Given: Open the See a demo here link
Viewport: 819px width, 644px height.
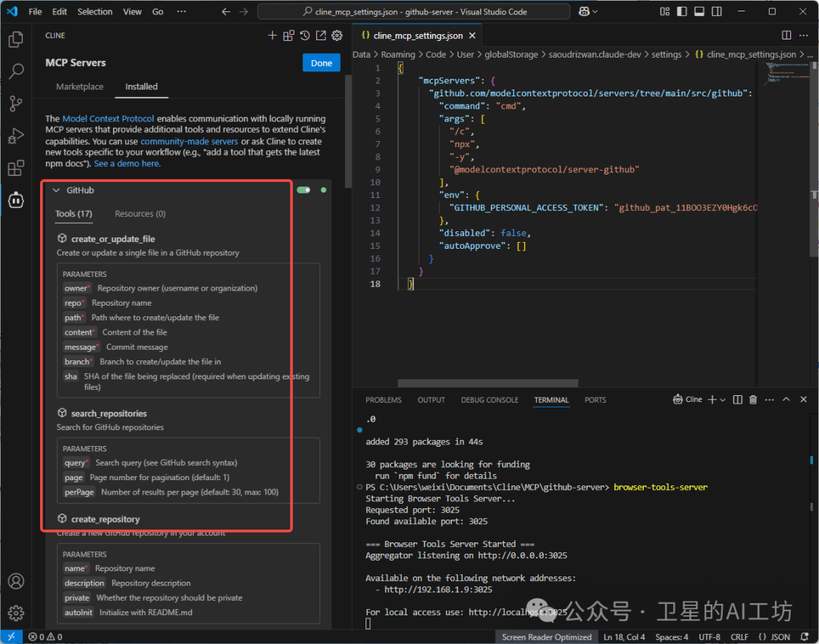Looking at the screenshot, I should 127,164.
